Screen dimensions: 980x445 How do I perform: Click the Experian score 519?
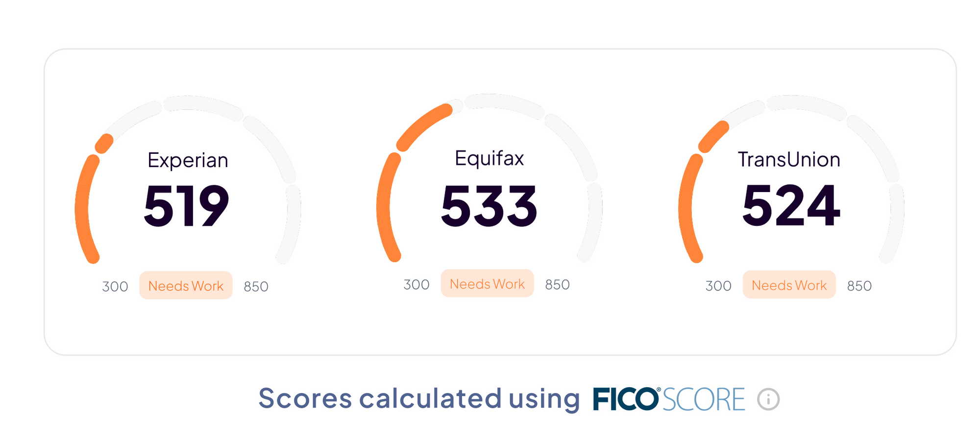point(187,206)
